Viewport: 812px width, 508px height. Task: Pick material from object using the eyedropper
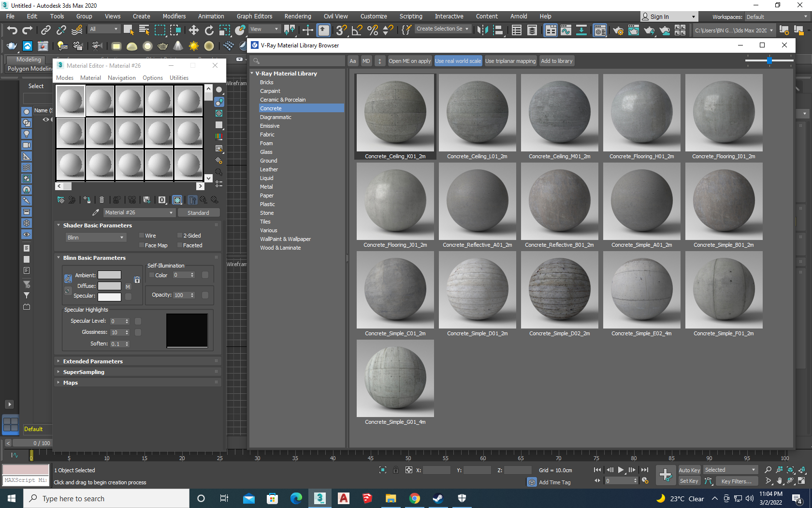pos(95,212)
